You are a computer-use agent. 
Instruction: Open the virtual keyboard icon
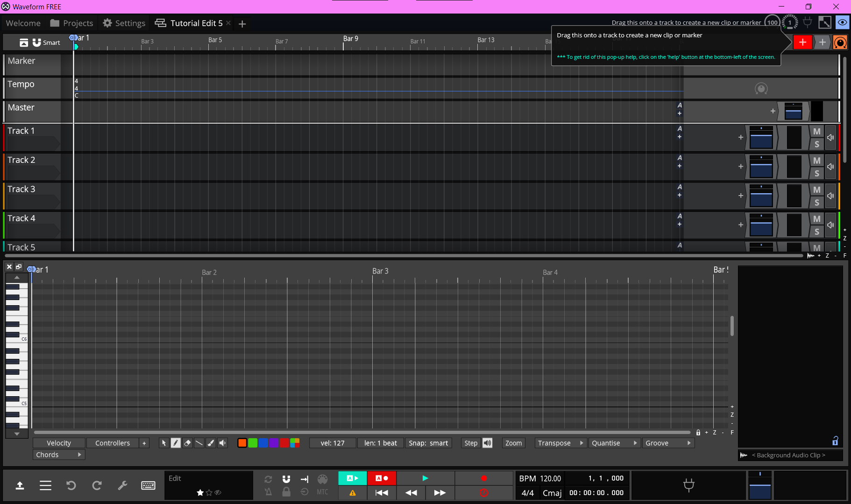pos(148,485)
